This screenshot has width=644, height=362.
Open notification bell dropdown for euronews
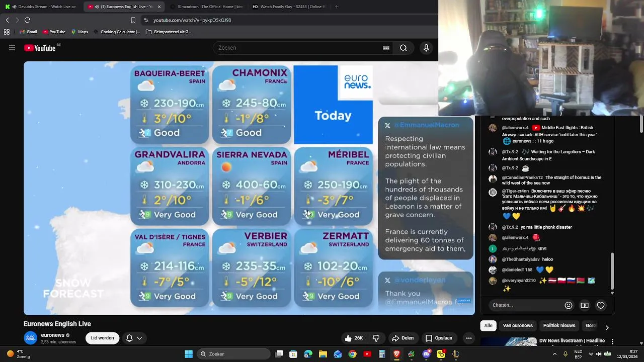[133, 338]
